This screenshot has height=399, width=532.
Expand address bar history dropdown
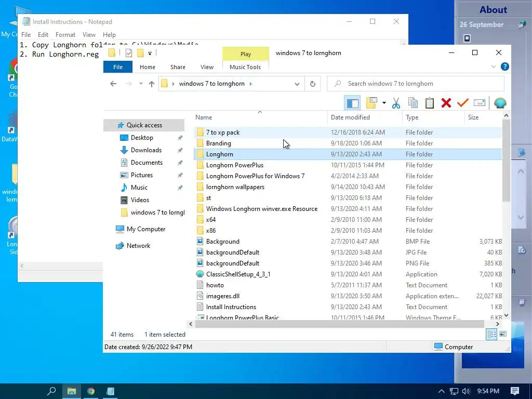tap(297, 84)
